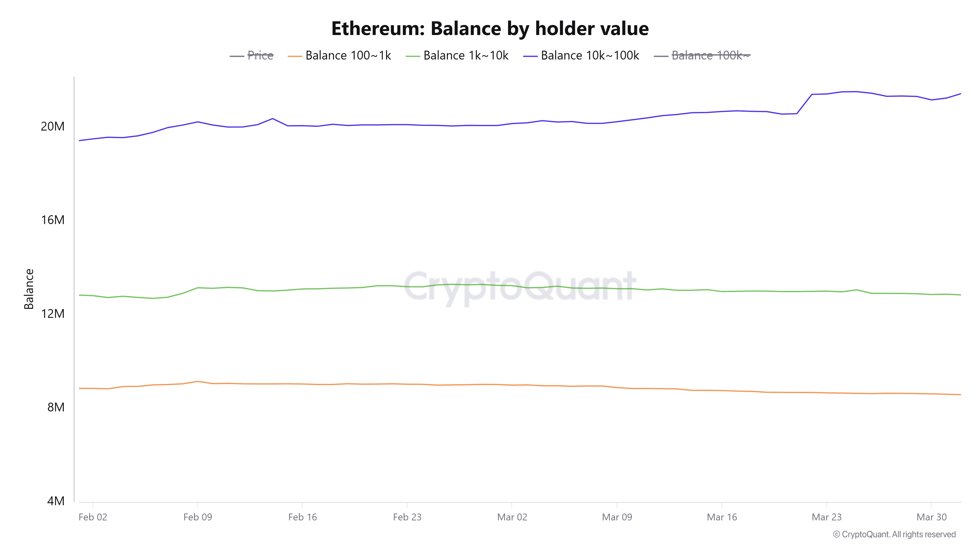Hide the Balance 10k~100k series label
The width and height of the screenshot is (980, 551).
click(590, 56)
